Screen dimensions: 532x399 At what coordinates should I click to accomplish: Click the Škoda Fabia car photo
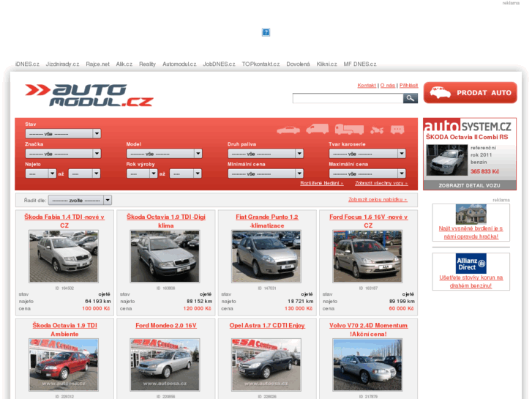pyautogui.click(x=64, y=256)
